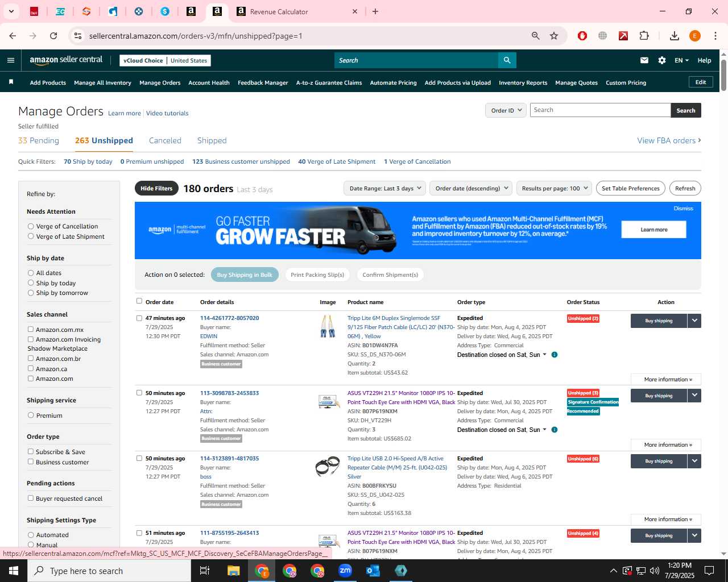This screenshot has height=582, width=728.
Task: Open Outlook from the taskbar
Action: (x=373, y=571)
